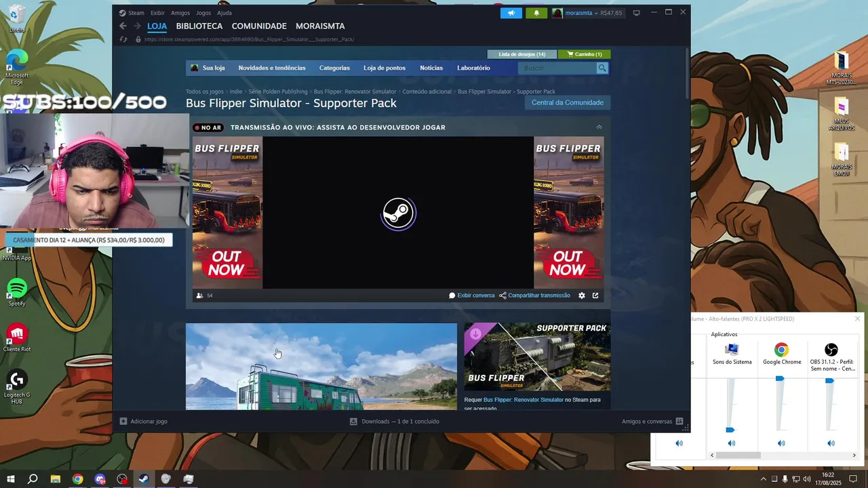Open Microsoft Edge desktop shortcut
The image size is (868, 488).
point(17,66)
